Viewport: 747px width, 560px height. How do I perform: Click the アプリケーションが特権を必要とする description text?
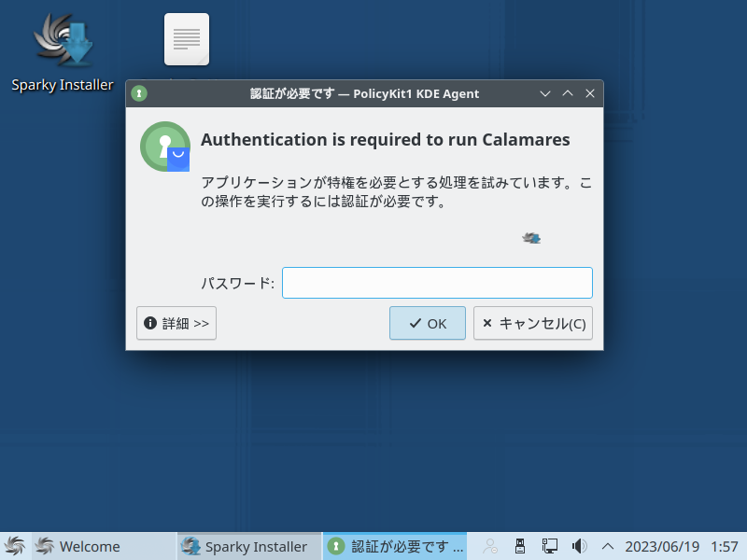[x=396, y=192]
